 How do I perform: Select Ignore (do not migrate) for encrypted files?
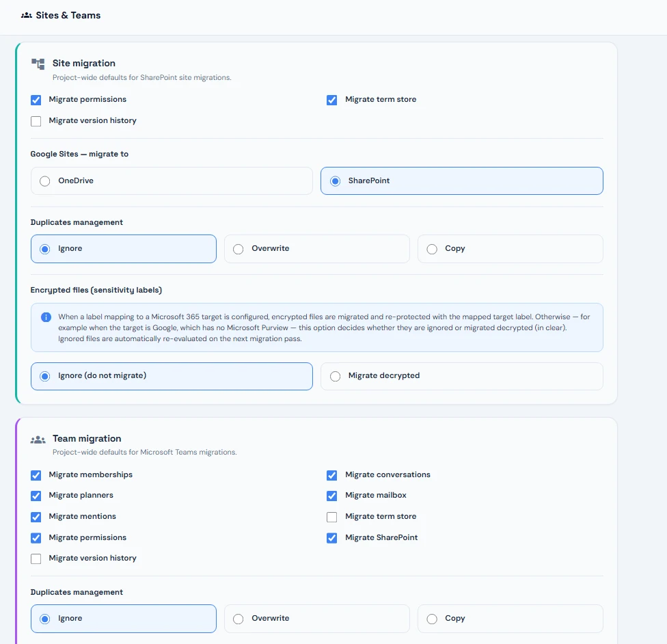(x=172, y=376)
